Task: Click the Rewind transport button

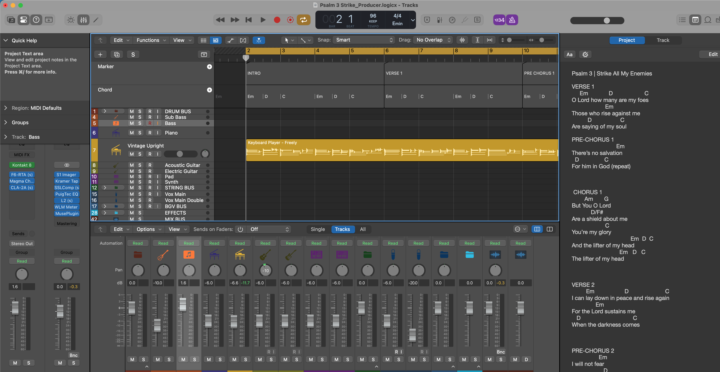Action: coord(220,20)
